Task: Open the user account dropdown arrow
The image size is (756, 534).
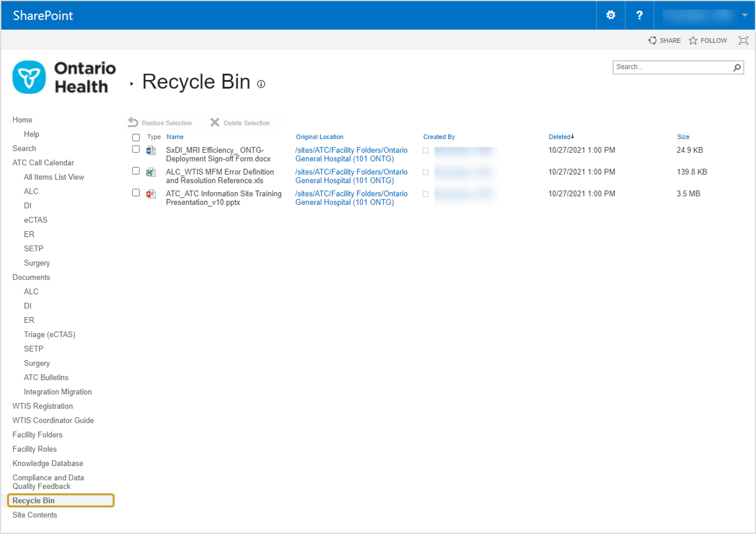Action: point(744,16)
